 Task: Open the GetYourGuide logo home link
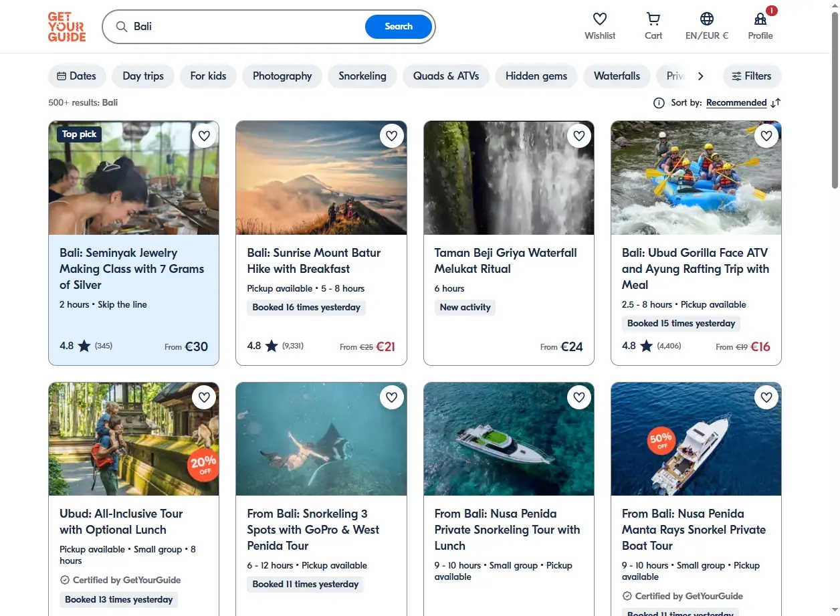point(67,27)
